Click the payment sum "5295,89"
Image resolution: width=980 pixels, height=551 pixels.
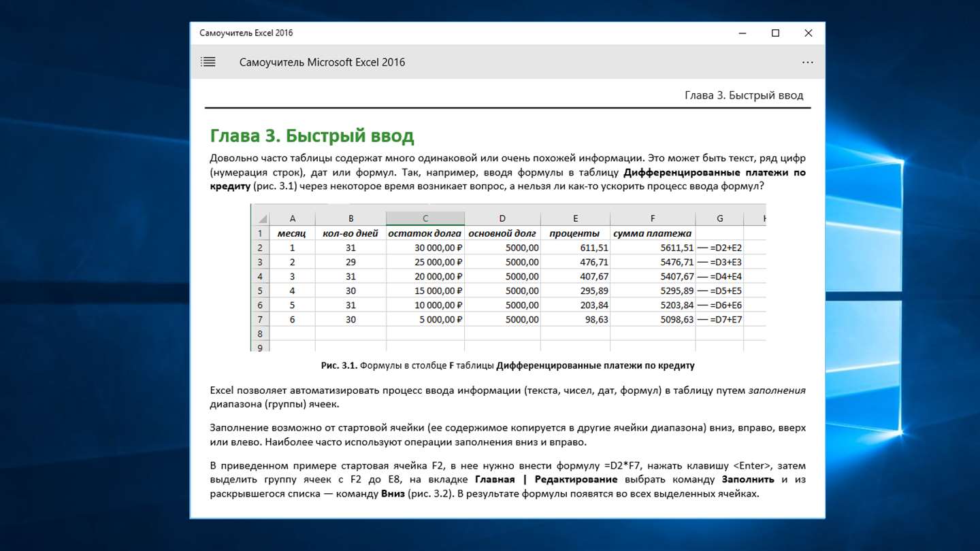[677, 290]
